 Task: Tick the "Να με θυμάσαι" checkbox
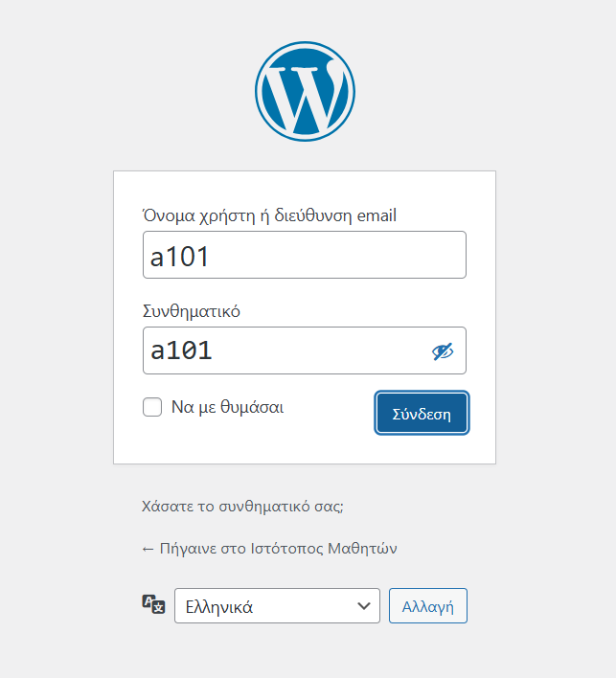152,407
